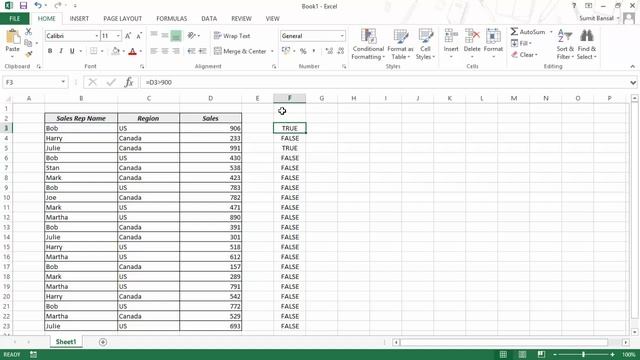Click the AutoSum sigma button
The image size is (640, 360).
click(x=527, y=32)
